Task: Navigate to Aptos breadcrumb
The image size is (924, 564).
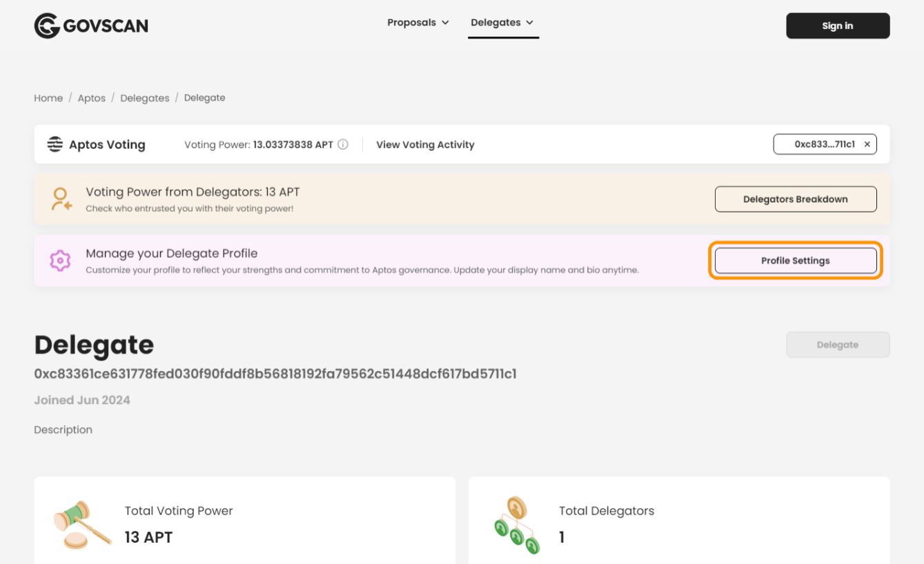Action: [x=91, y=98]
